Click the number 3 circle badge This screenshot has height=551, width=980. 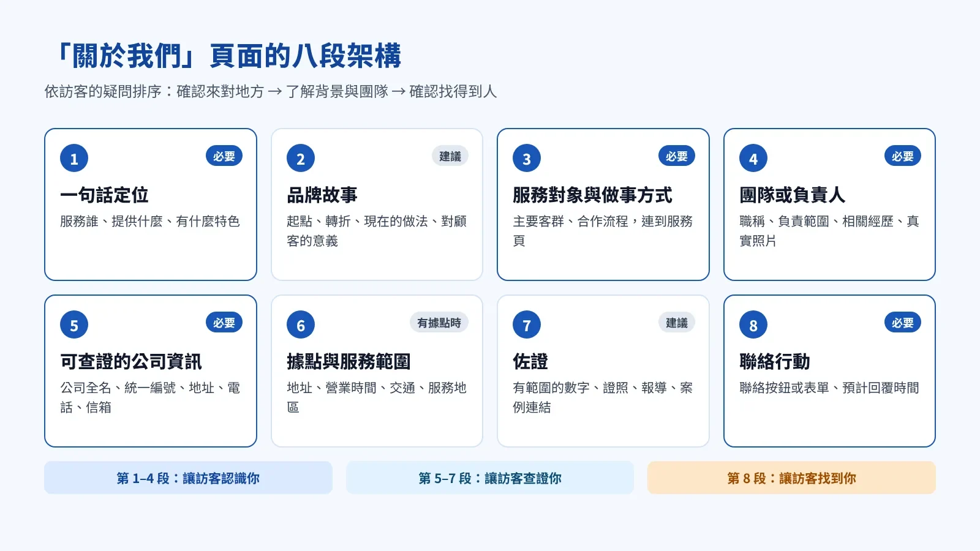[x=527, y=159]
